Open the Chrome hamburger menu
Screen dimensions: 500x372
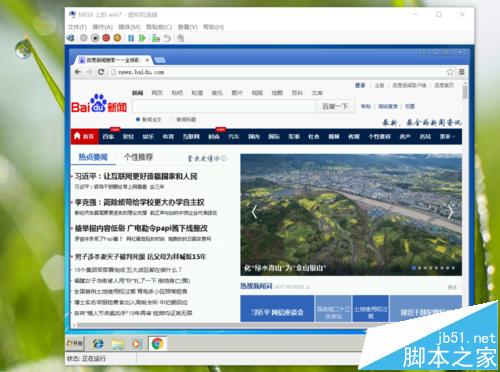[x=462, y=72]
